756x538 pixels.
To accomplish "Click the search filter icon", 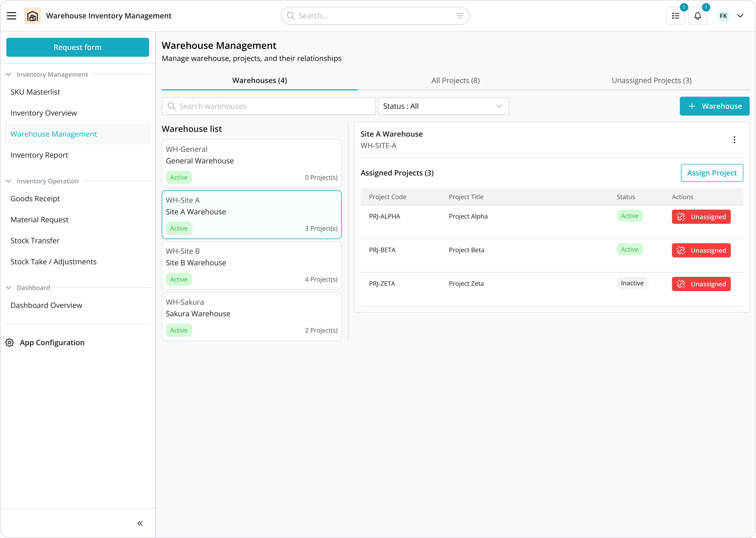I will [460, 16].
